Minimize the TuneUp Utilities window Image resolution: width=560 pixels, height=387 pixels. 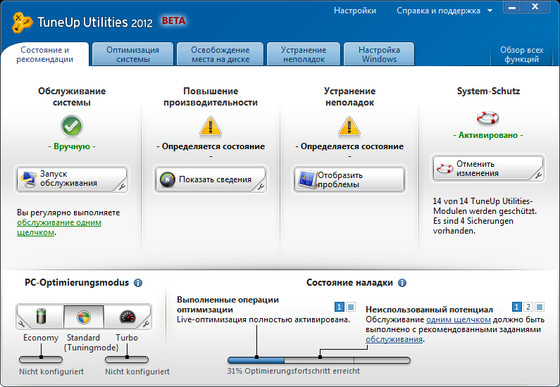click(512, 8)
